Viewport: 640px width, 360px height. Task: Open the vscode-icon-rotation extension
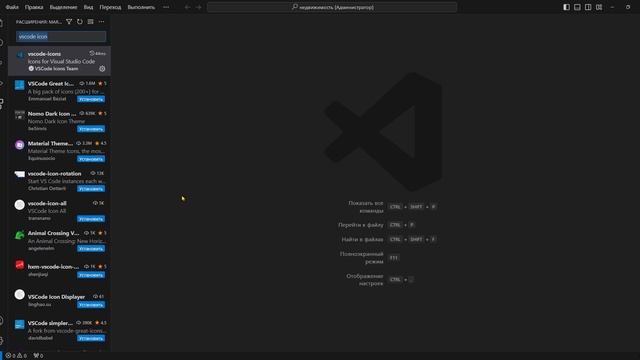pos(59,181)
